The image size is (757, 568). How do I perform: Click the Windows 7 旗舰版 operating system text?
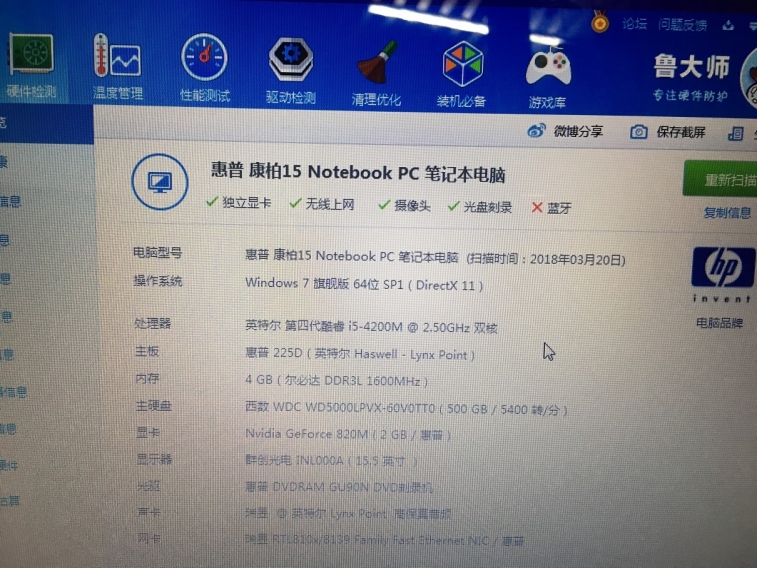tap(364, 284)
